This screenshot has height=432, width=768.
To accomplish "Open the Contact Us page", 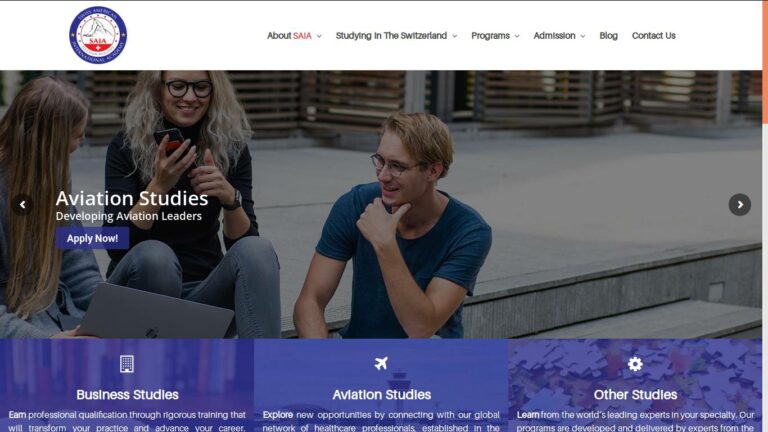I will 653,36.
